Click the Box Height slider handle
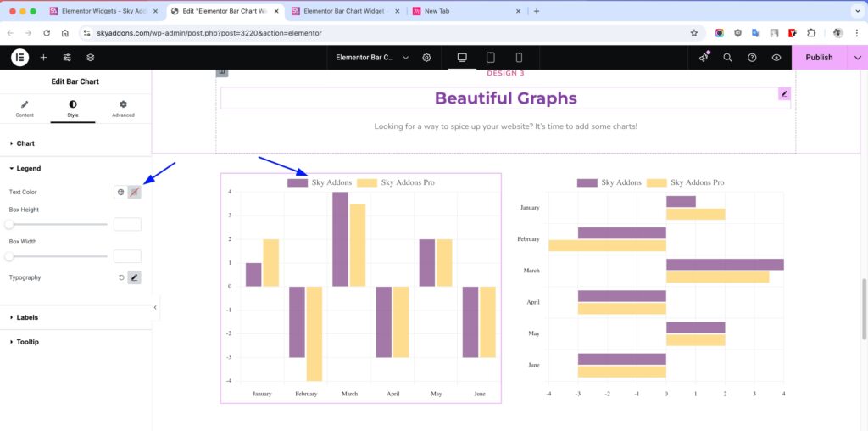 click(8, 224)
